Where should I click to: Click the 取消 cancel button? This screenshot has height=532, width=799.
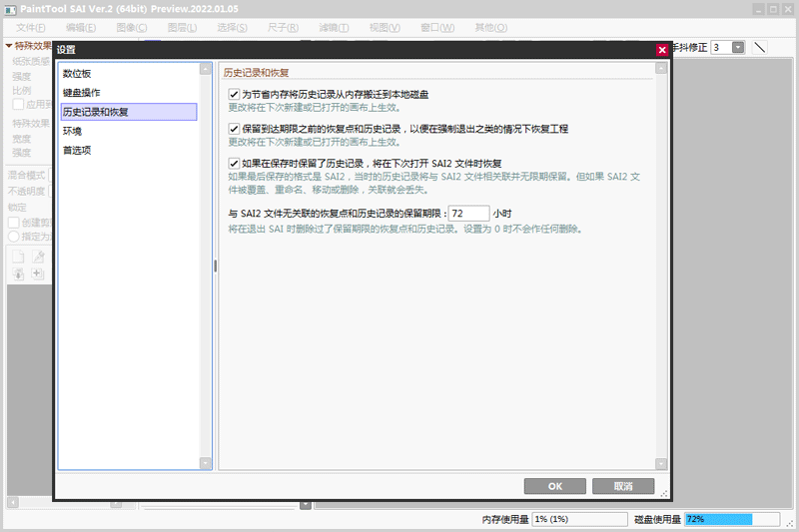[623, 486]
